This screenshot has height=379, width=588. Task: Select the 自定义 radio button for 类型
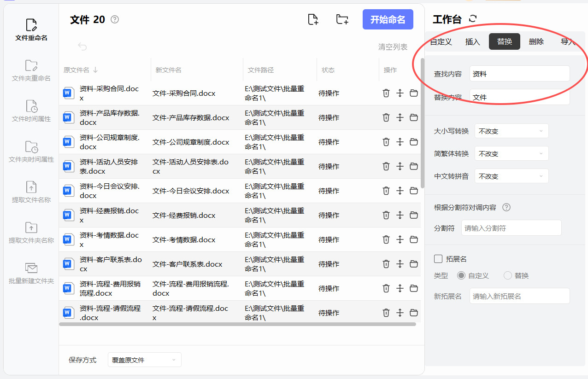[461, 275]
